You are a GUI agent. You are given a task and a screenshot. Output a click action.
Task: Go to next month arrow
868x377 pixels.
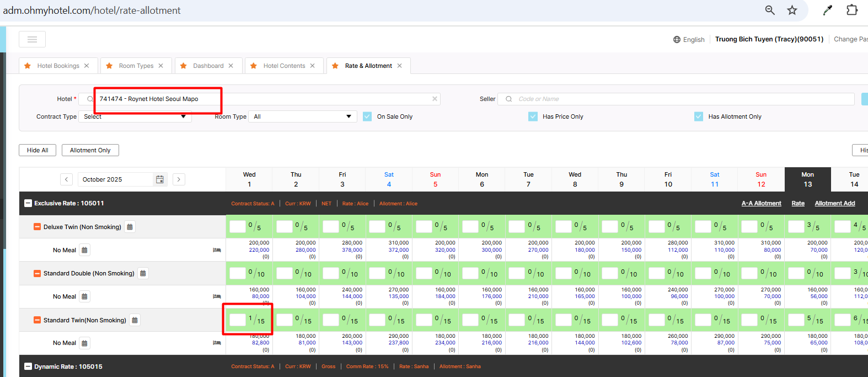(x=179, y=179)
